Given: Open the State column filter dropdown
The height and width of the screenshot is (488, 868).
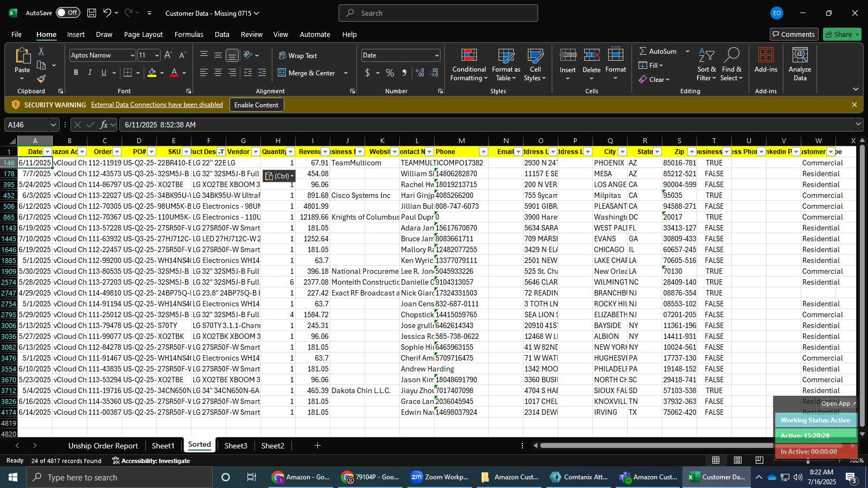Looking at the screenshot, I should click(658, 152).
